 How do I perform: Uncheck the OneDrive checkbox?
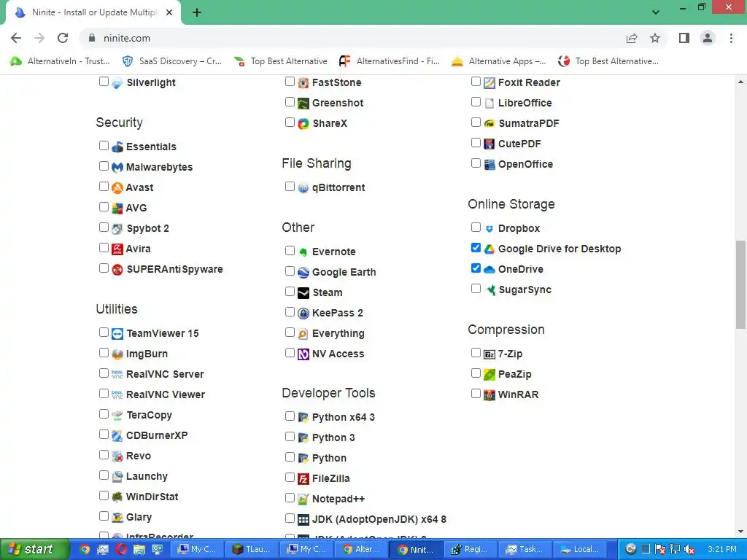[x=476, y=268]
